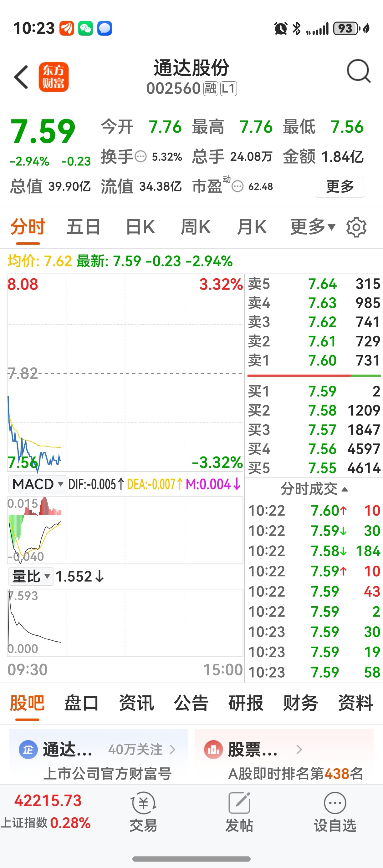This screenshot has width=383, height=868.
Task: Tap the 卖4 order row 7.63
Action: [x=314, y=303]
